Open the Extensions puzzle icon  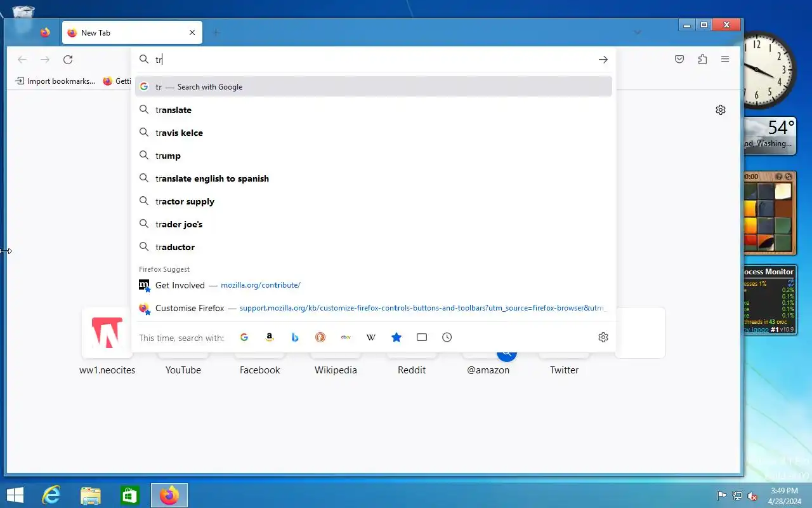702,60
